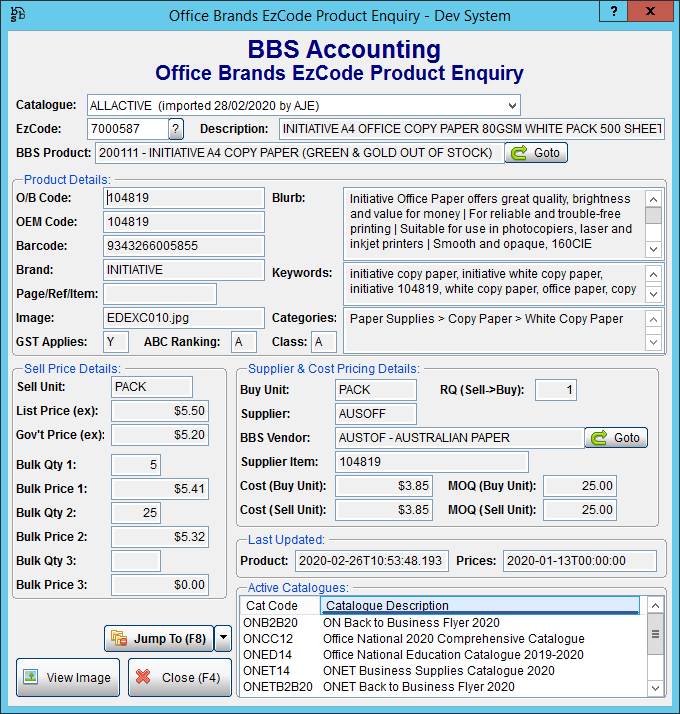680x714 pixels.
Task: Select the ONCC12 catalogue row
Action: tap(442, 639)
